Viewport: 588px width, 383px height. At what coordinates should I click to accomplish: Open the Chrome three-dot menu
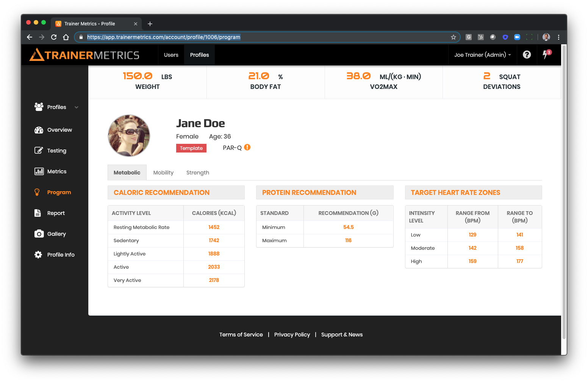click(558, 37)
